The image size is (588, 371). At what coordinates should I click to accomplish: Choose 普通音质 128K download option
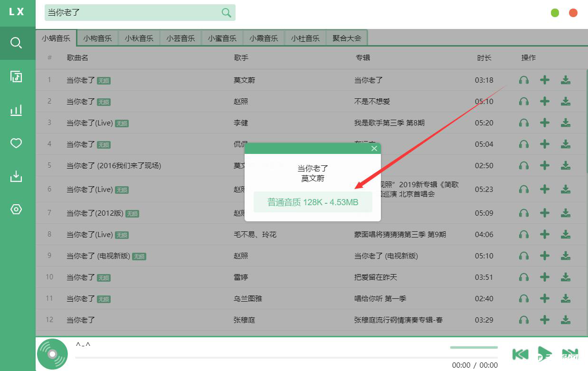point(313,202)
